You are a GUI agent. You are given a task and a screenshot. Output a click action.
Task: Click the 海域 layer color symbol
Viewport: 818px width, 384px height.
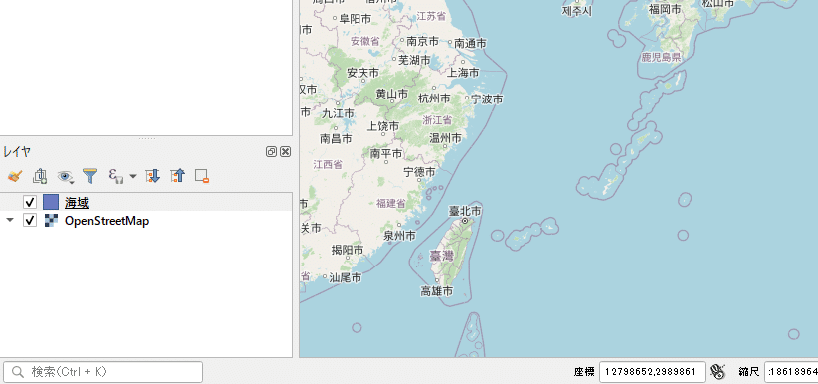[x=51, y=202]
